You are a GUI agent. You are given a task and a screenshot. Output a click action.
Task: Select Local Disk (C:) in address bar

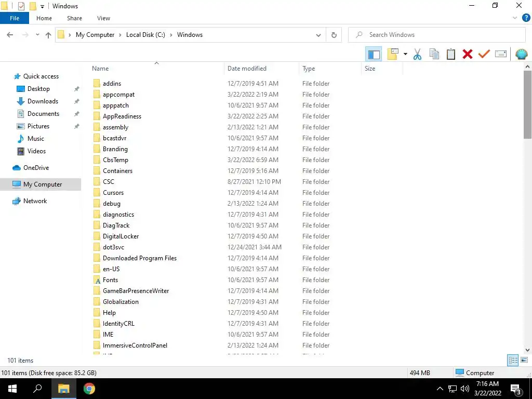coord(145,35)
